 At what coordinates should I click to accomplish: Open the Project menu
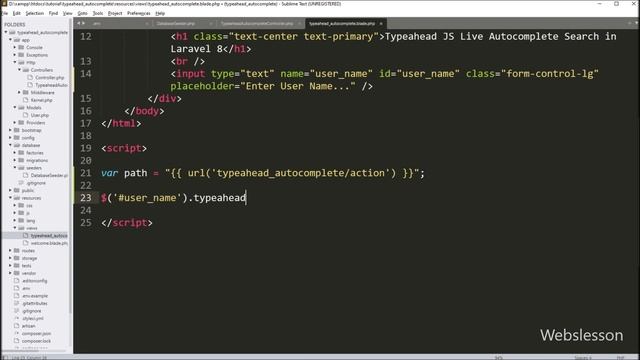[x=115, y=13]
